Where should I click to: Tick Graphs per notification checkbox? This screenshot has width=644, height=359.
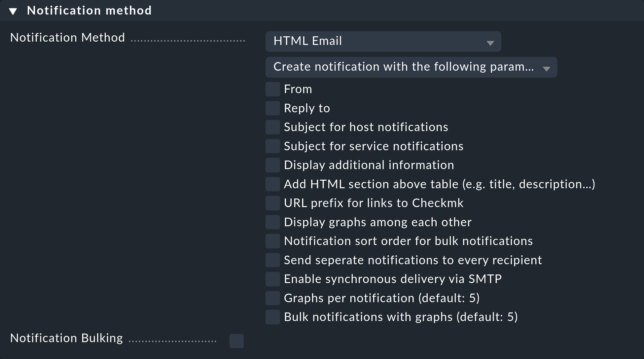click(272, 298)
